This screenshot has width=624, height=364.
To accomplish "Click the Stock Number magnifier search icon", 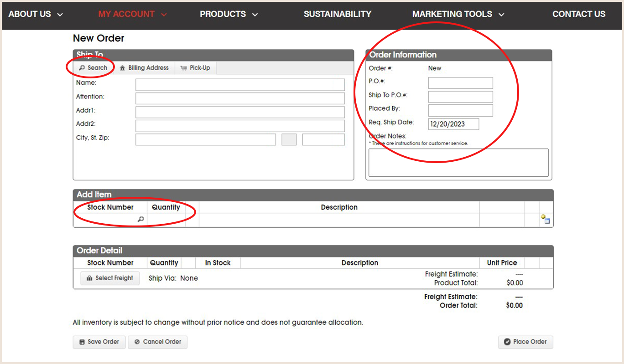I will click(x=141, y=220).
